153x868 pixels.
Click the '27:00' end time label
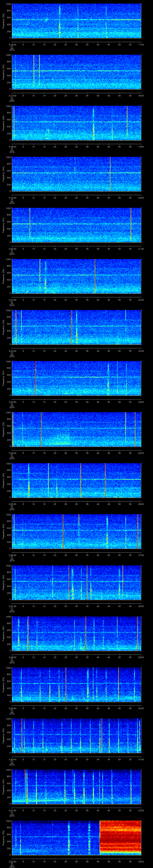point(141,555)
